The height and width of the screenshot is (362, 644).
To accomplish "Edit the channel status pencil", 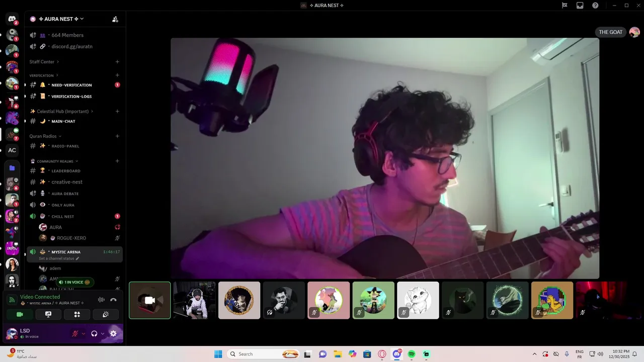I will click(x=77, y=258).
